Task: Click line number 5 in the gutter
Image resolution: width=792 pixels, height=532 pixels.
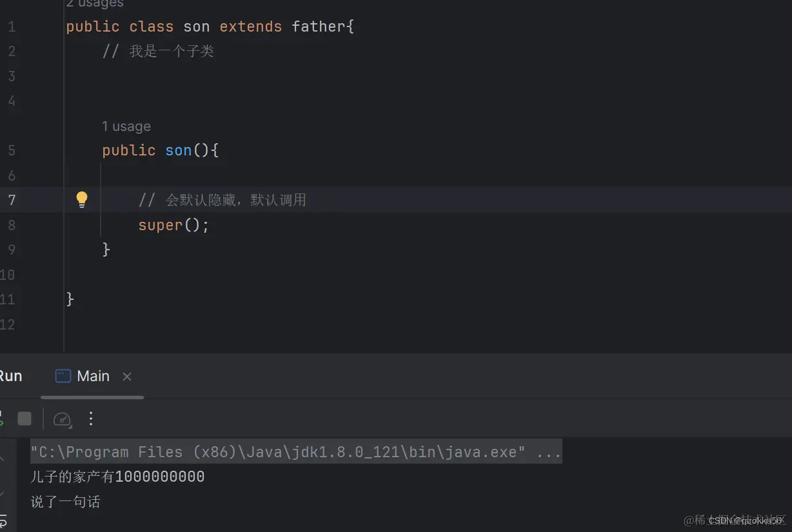Action: 12,150
